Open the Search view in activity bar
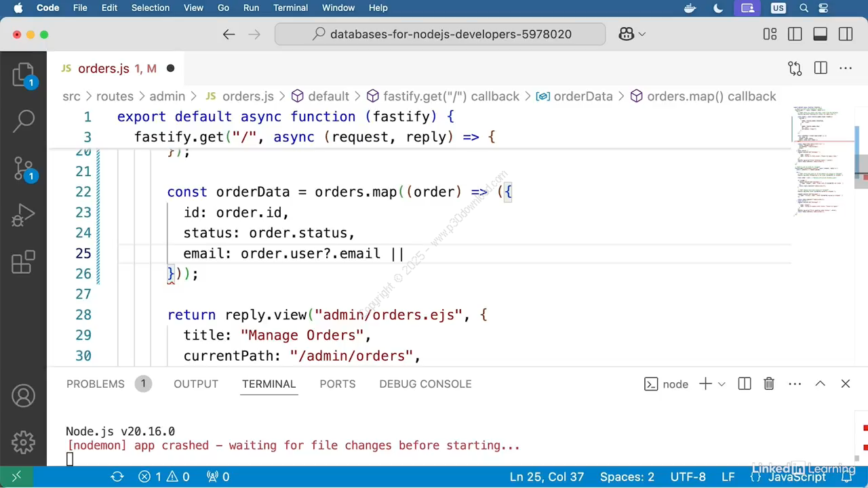868x488 pixels. click(x=23, y=121)
